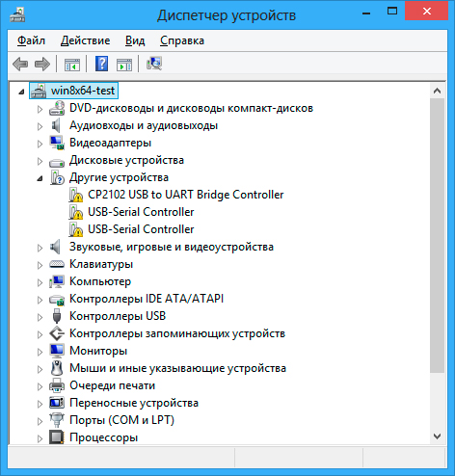The width and height of the screenshot is (455, 476).
Task: Click the Back arrow toolbar icon
Action: [20, 64]
